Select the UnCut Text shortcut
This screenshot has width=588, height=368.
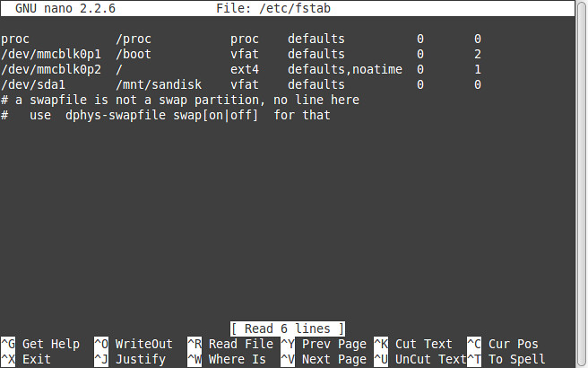(x=430, y=359)
